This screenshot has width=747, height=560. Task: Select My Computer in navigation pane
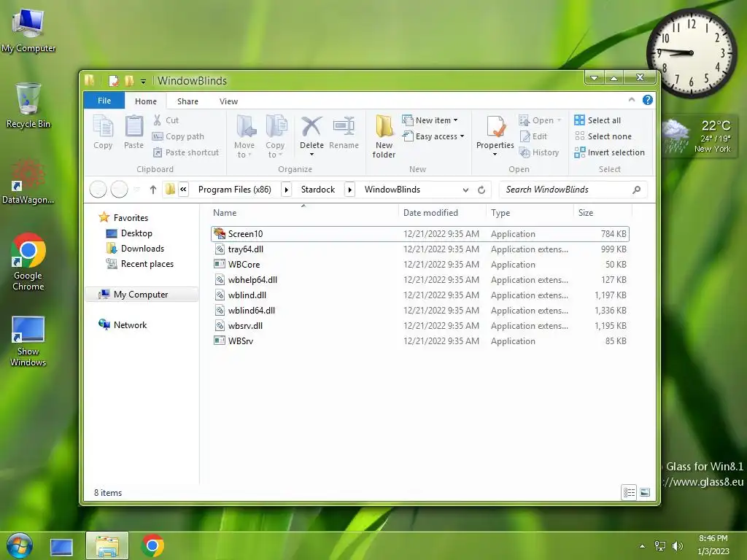[x=141, y=295]
